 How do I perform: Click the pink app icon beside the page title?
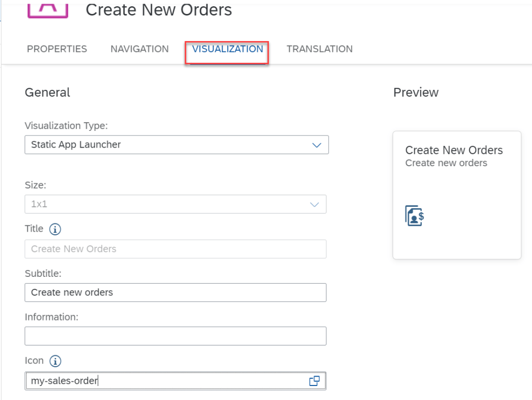pyautogui.click(x=48, y=9)
